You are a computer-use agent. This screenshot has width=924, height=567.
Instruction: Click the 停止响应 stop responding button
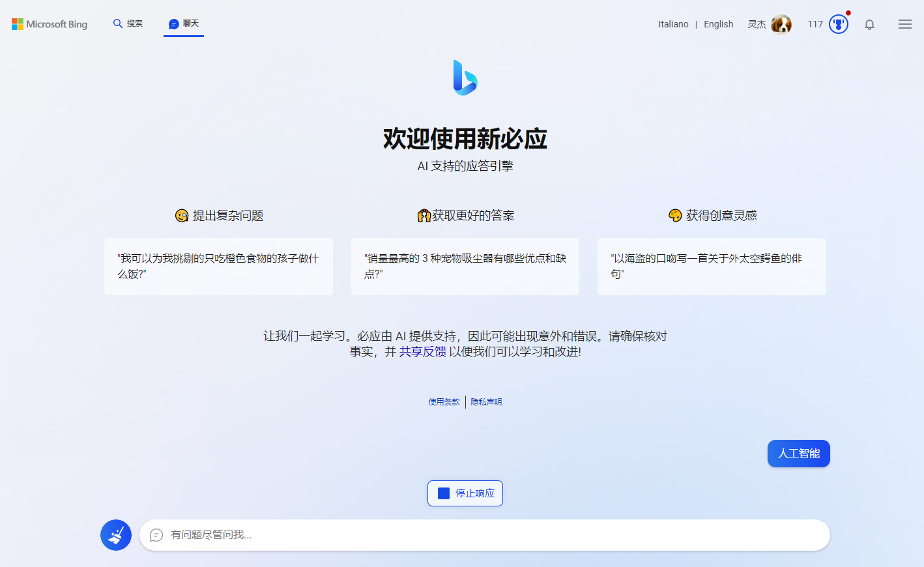465,493
